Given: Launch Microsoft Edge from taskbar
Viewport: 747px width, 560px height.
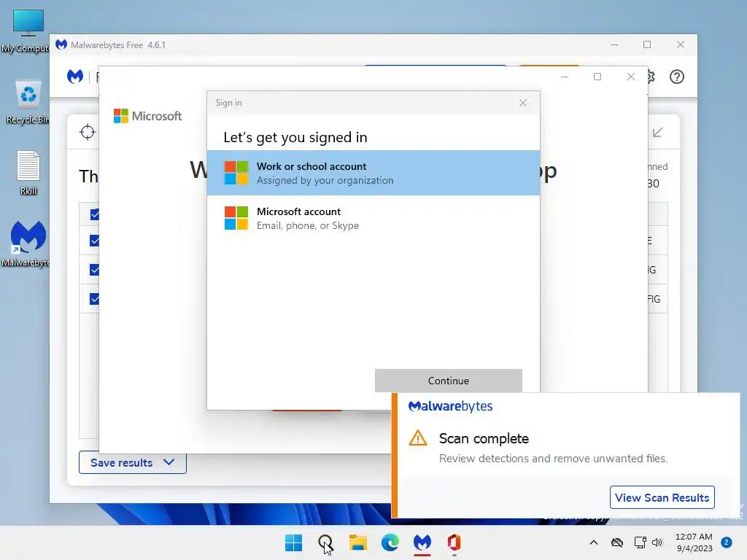Looking at the screenshot, I should (390, 542).
